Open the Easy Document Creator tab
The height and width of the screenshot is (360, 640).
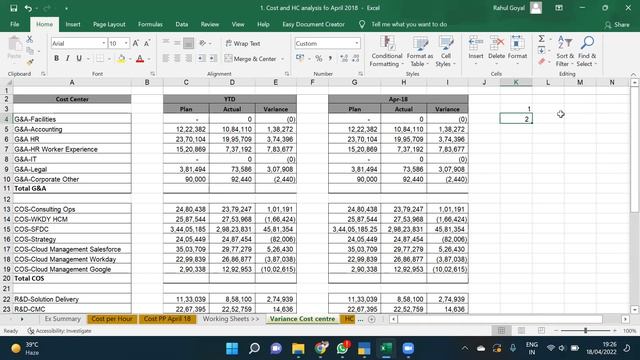[x=313, y=24]
